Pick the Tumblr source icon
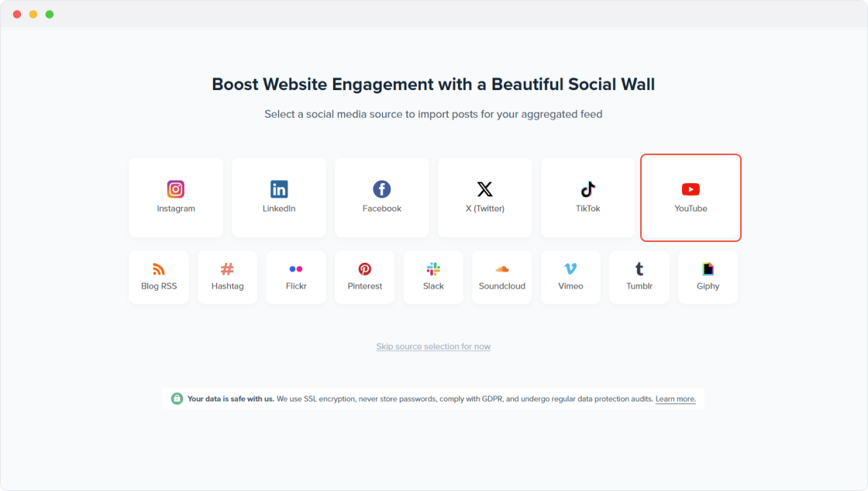The image size is (868, 491). click(x=639, y=269)
